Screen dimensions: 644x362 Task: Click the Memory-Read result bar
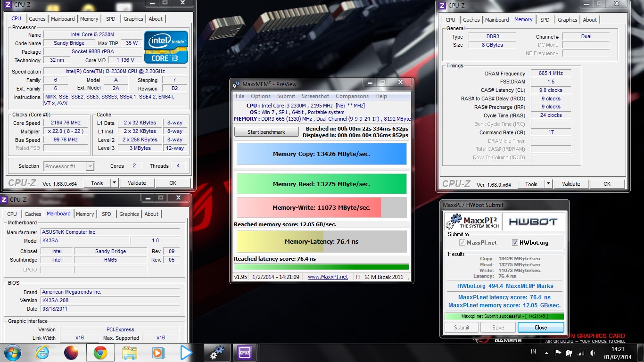pyautogui.click(x=322, y=184)
